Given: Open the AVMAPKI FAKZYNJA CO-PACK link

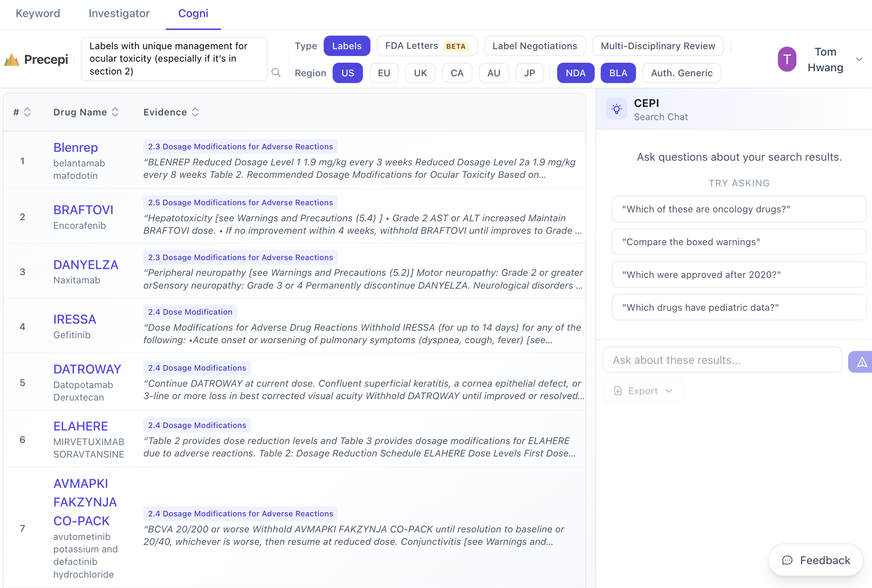Looking at the screenshot, I should tap(85, 502).
